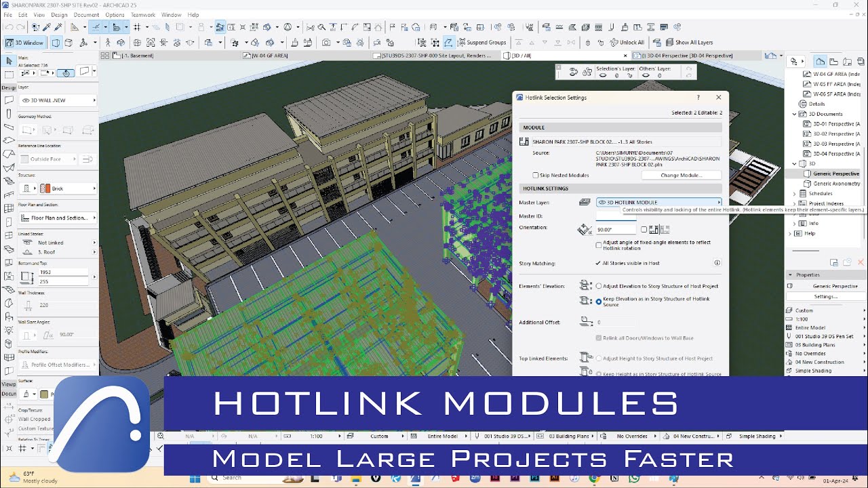The image size is (868, 488).
Task: Click the Settings... button in Properties
Action: coord(825,296)
